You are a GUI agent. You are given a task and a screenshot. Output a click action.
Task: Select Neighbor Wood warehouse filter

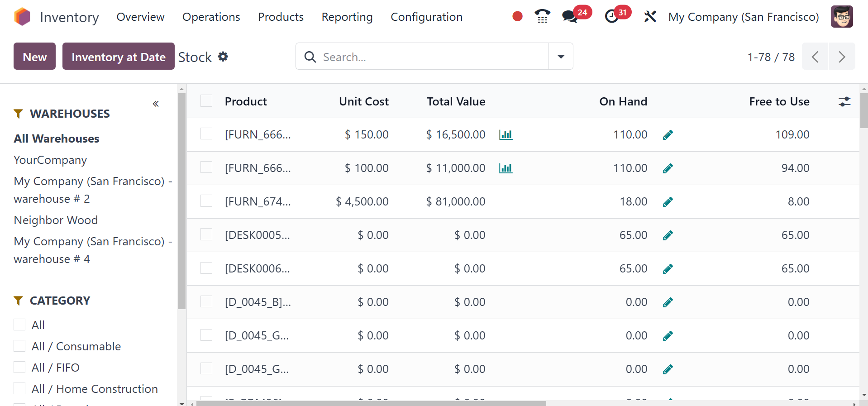click(56, 220)
